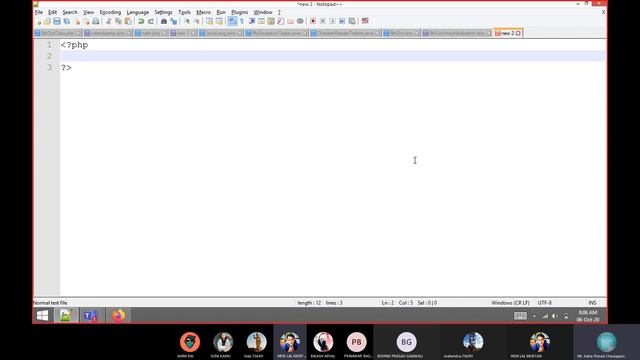Open the Encoding menu
Viewport: 640px width, 360px height.
[110, 12]
